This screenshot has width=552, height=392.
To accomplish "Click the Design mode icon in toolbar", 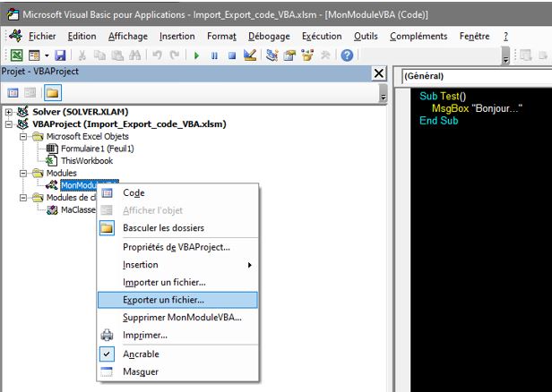I will point(251,55).
